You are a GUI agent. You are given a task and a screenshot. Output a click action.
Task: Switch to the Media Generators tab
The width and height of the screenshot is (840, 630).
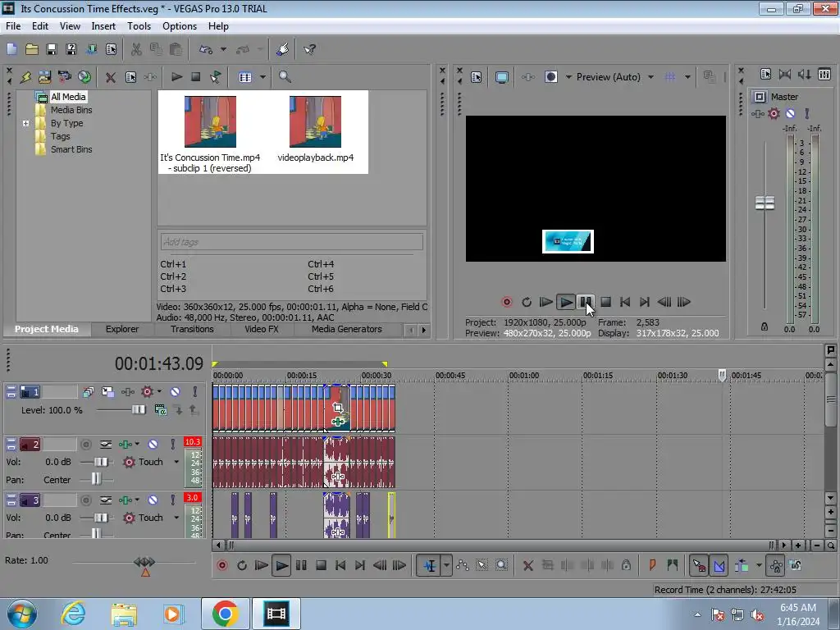[347, 329]
